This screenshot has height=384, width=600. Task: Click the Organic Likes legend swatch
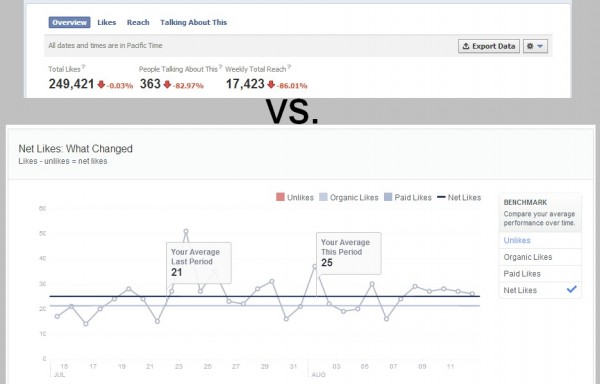coord(323,197)
